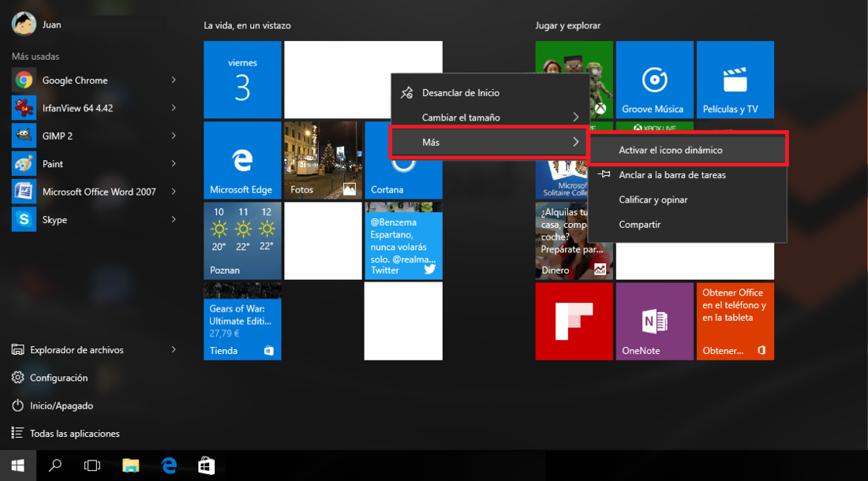Launch Edge from the taskbar

pos(169,465)
